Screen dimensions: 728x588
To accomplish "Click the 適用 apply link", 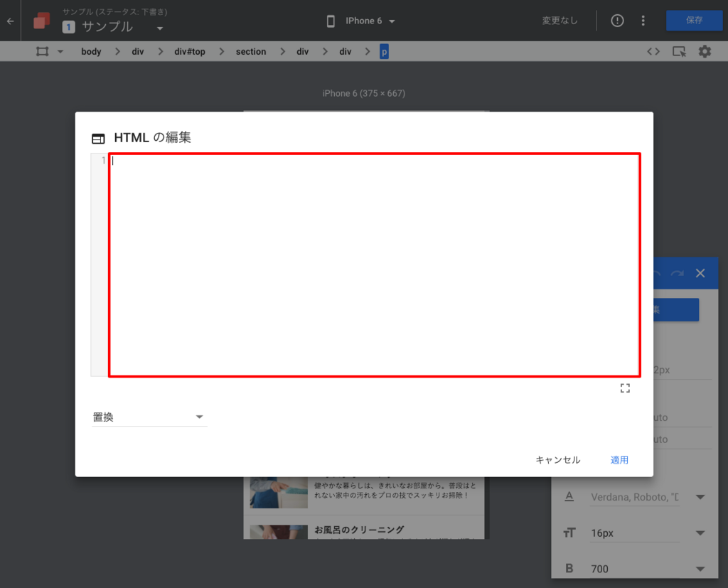I will pyautogui.click(x=619, y=460).
